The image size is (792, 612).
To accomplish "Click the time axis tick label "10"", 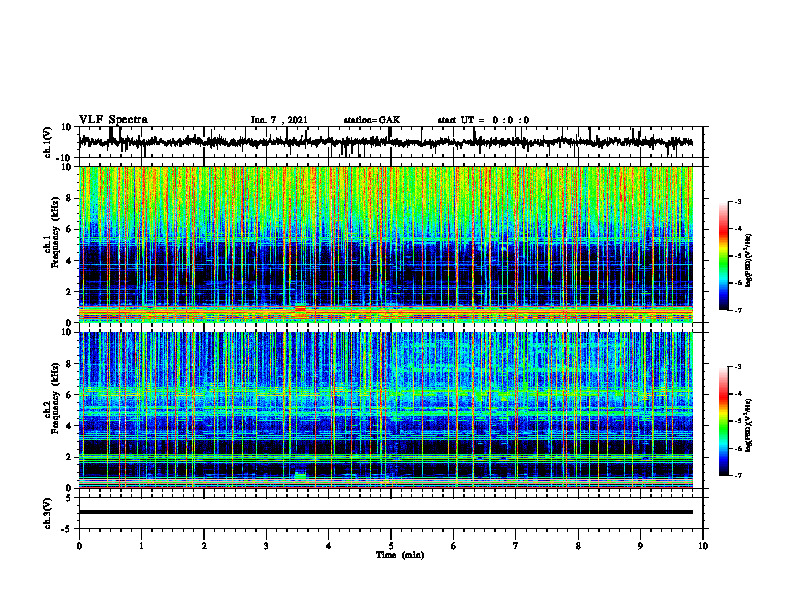I will [x=703, y=546].
